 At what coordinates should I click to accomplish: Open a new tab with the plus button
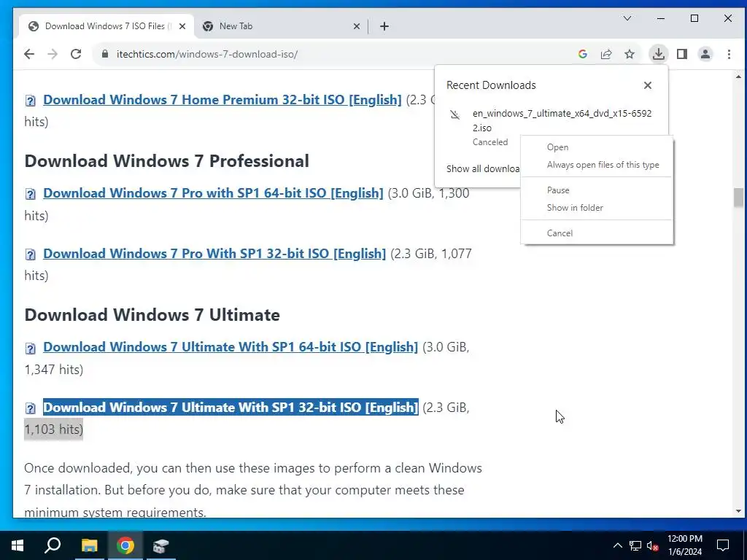384,26
